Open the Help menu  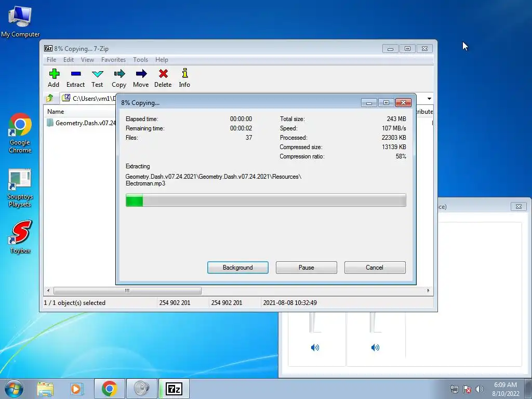162,60
